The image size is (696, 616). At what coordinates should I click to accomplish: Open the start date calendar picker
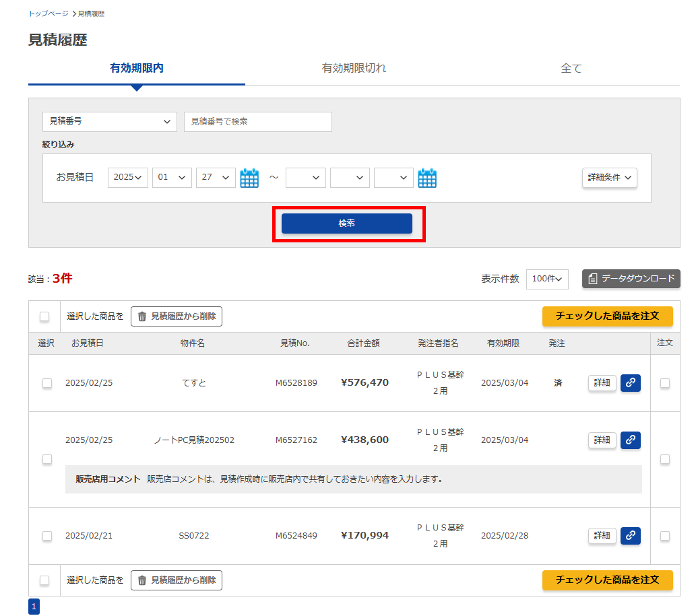249,178
